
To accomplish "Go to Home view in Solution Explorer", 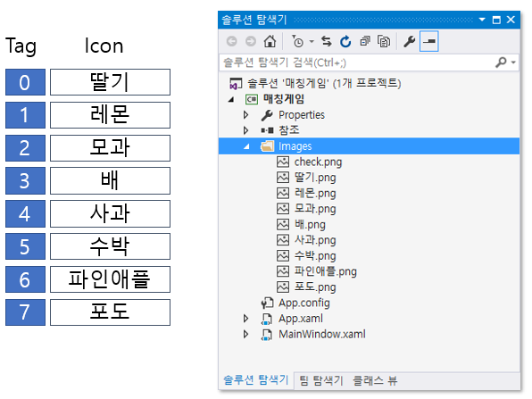I will pos(270,41).
